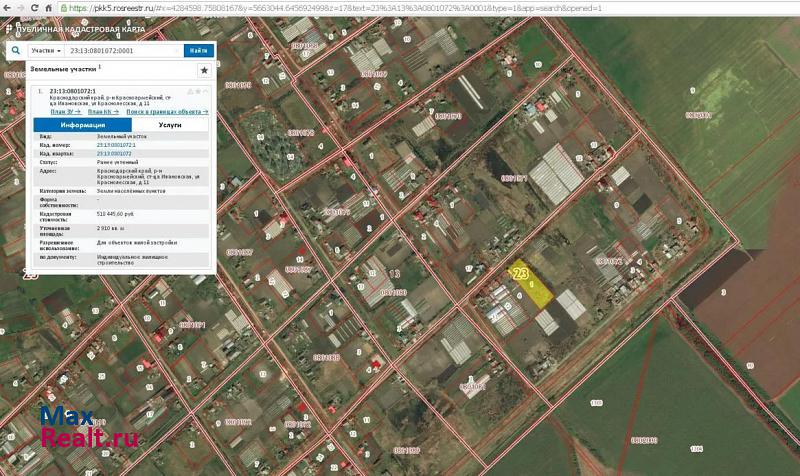Click the cadastral number search input
Viewport: 800px width, 476px height.
[x=122, y=49]
